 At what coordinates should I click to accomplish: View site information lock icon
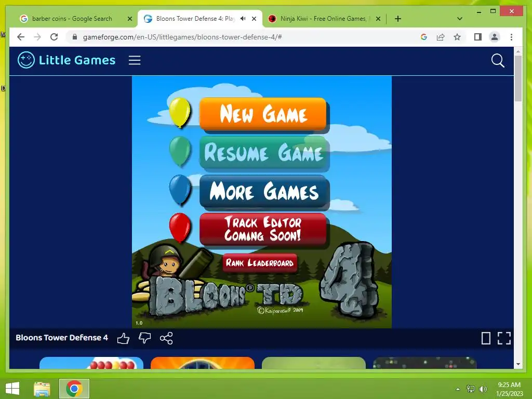point(75,37)
